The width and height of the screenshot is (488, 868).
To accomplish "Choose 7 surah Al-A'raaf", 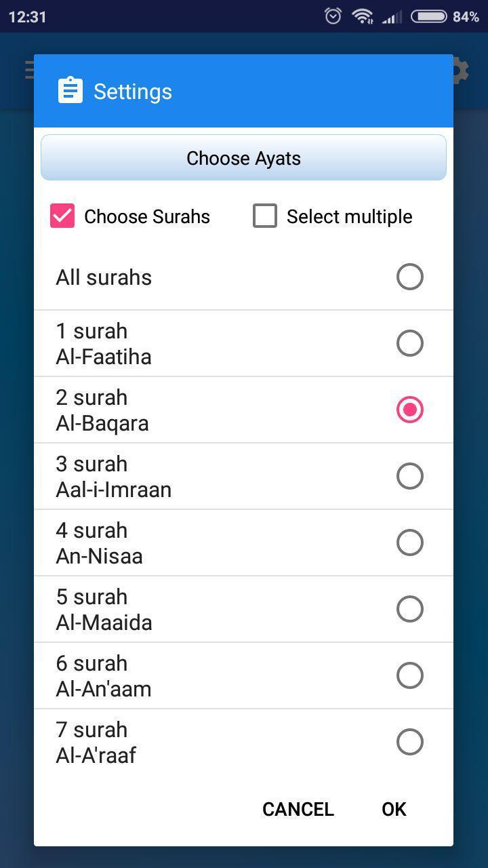I will click(x=409, y=742).
